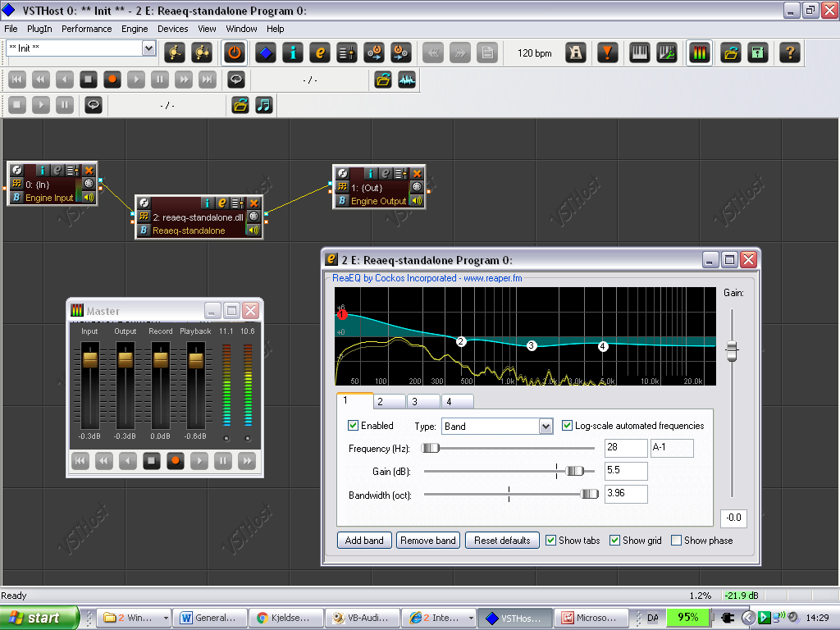Viewport: 840px width, 630px height.
Task: Switch to band tab 2
Action: pyautogui.click(x=389, y=402)
